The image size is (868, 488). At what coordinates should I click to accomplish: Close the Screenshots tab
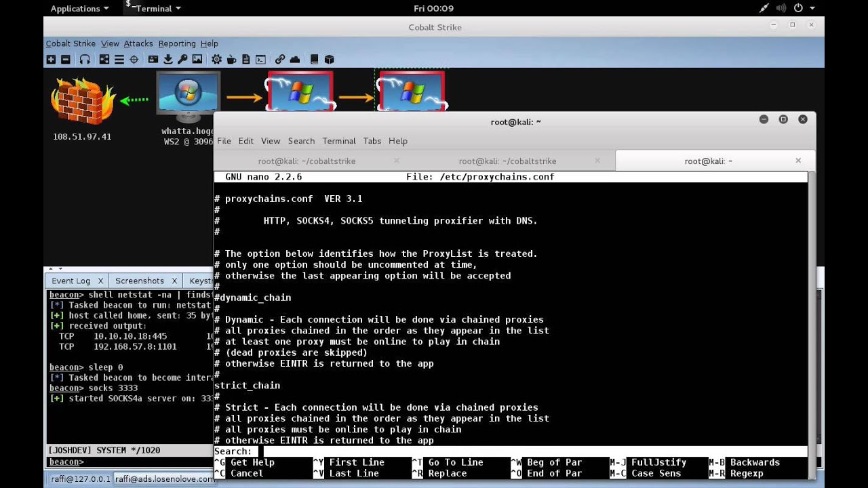tap(174, 281)
